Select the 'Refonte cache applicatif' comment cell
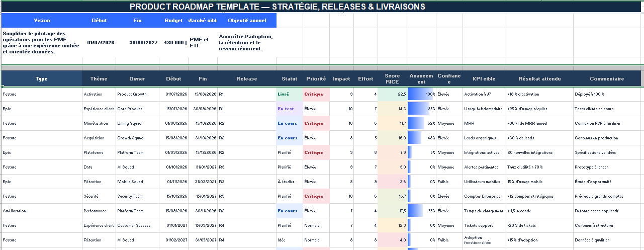This screenshot has height=250, width=644. pos(607,211)
